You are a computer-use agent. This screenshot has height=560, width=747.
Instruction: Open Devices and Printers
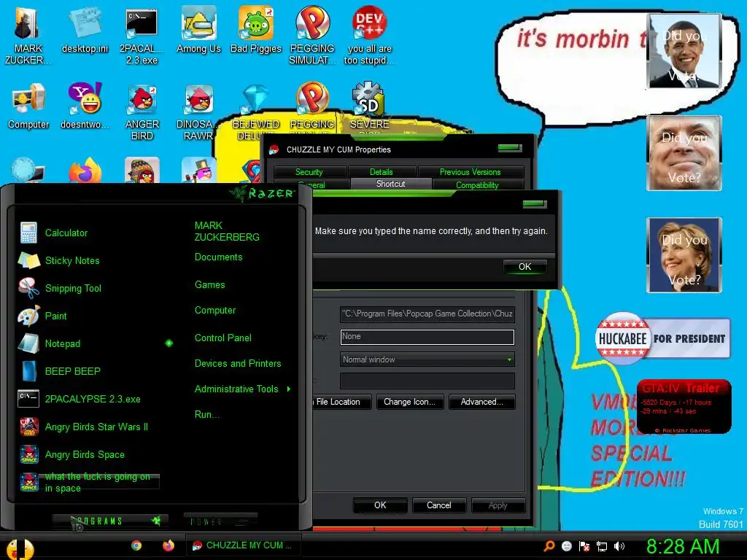238,364
